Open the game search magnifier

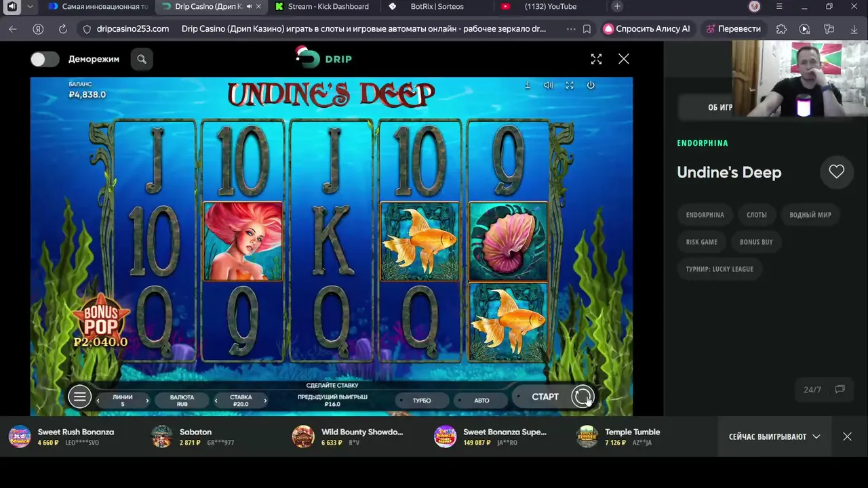pyautogui.click(x=142, y=59)
